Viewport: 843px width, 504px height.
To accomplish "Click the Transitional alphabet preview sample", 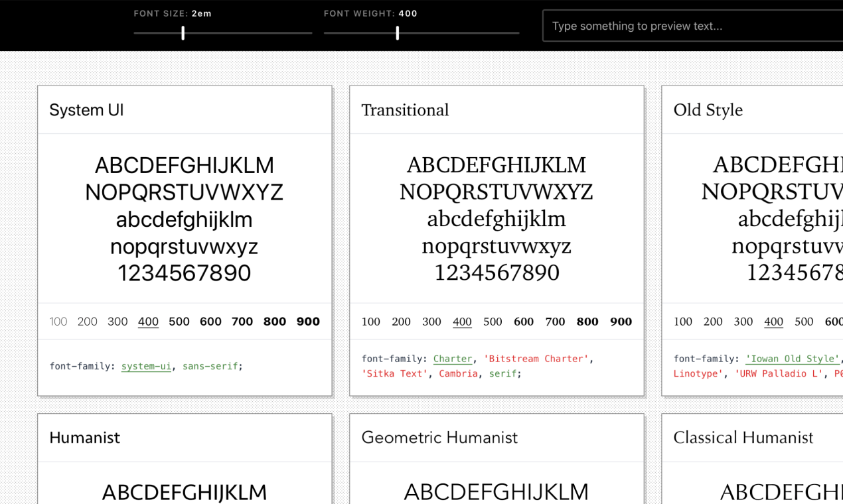I will click(497, 219).
